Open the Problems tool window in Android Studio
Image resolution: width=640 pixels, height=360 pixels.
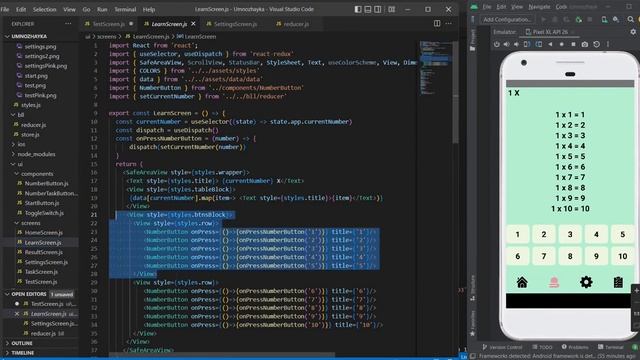[575, 347]
